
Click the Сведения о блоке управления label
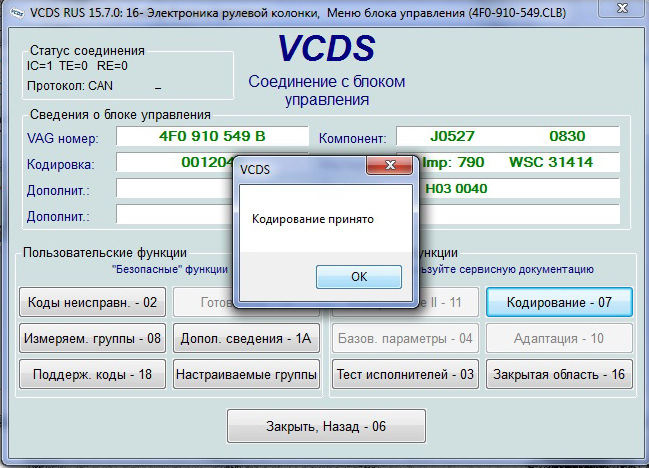click(x=120, y=115)
